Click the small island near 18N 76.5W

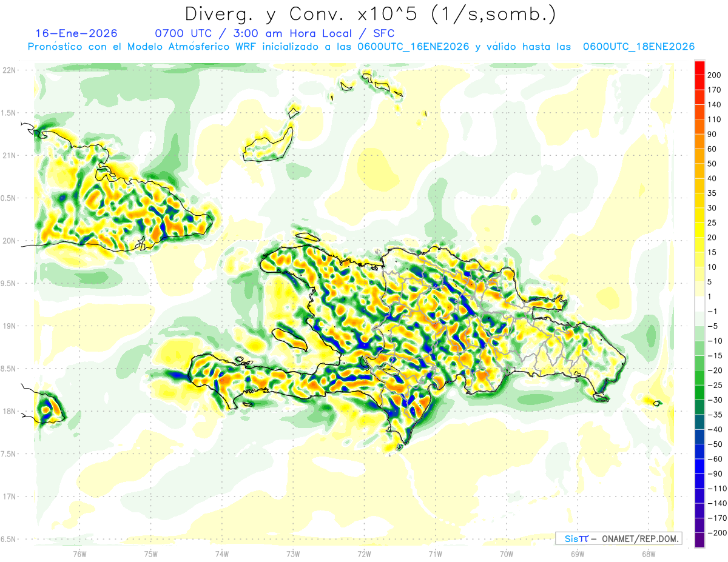(x=47, y=409)
